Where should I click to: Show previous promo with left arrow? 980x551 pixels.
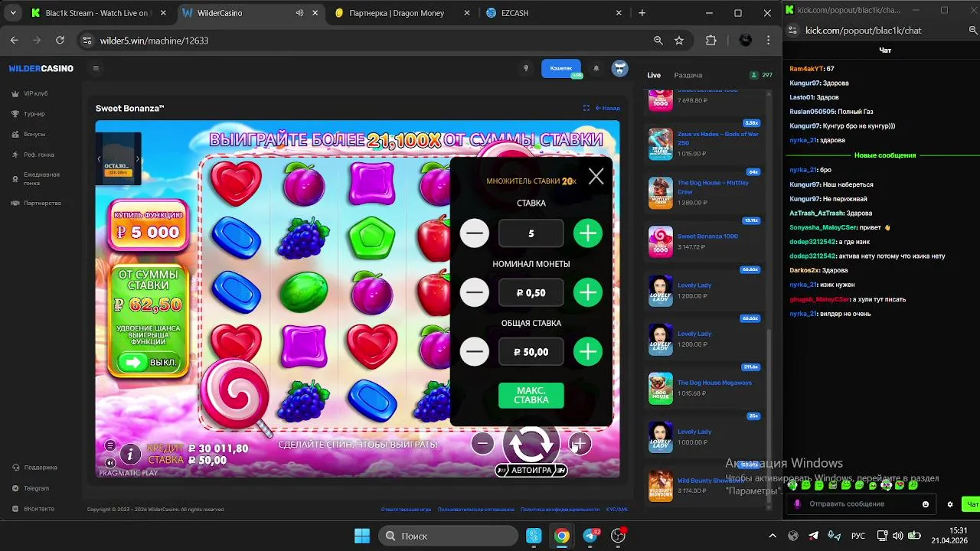[99, 159]
